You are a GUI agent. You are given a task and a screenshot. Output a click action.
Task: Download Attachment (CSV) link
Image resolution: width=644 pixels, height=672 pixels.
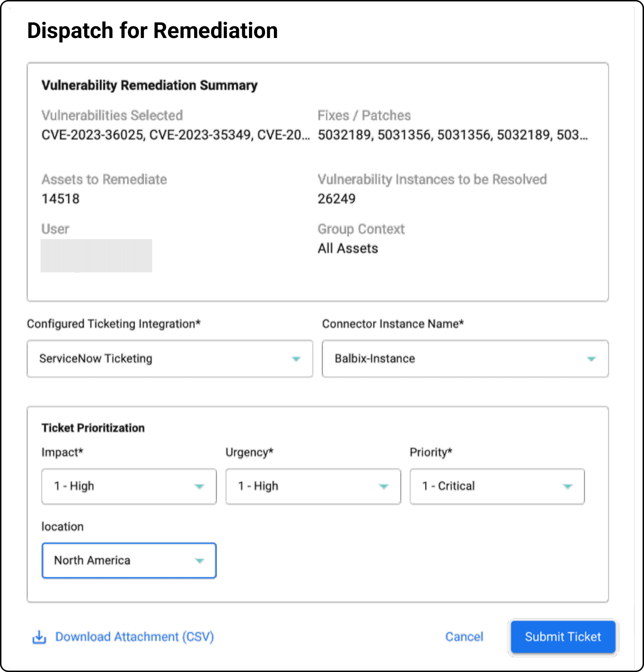pos(135,637)
